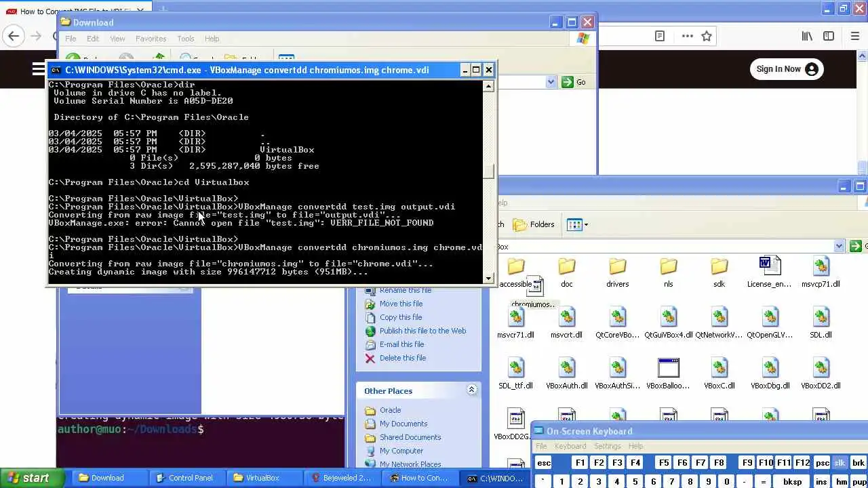Toggle reader view icon in Firefox
The height and width of the screenshot is (488, 868).
click(660, 37)
